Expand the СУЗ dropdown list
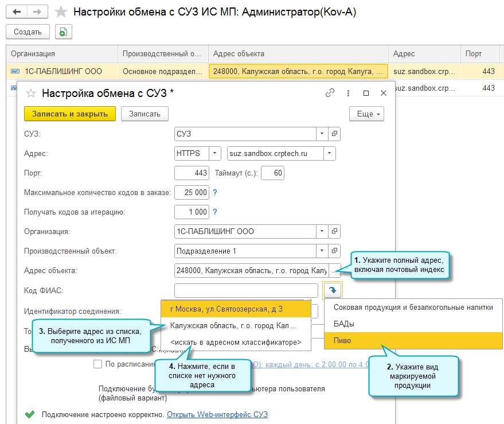 322,134
